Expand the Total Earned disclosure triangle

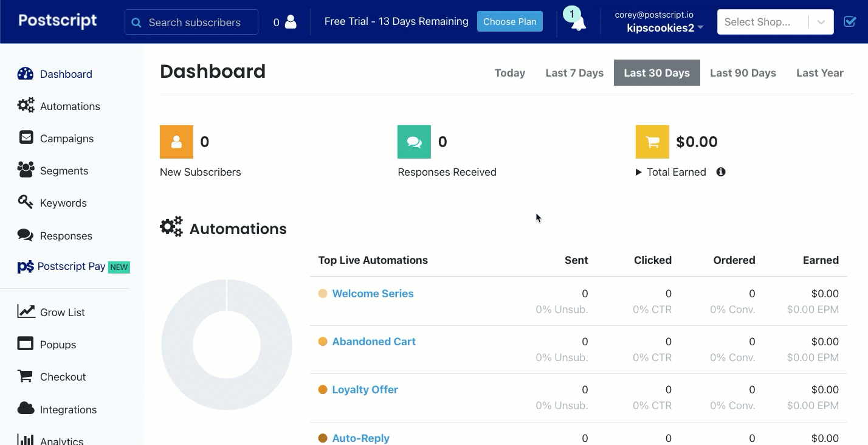pos(639,172)
